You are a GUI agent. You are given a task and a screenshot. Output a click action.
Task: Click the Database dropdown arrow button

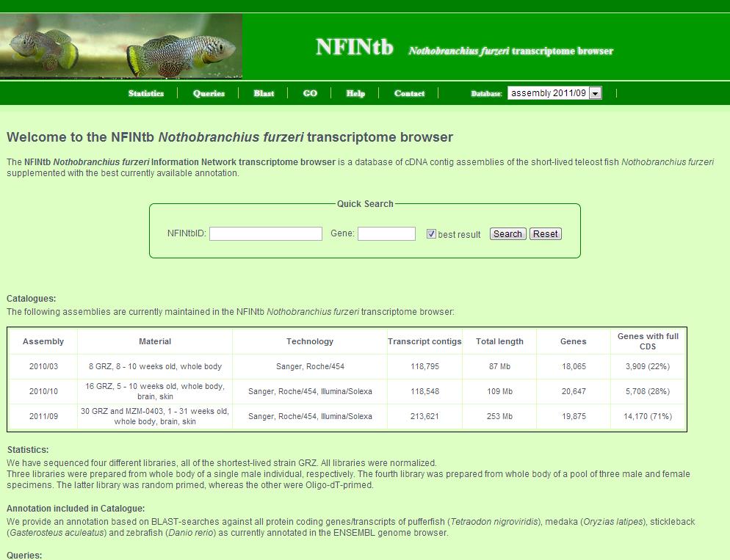tap(595, 93)
